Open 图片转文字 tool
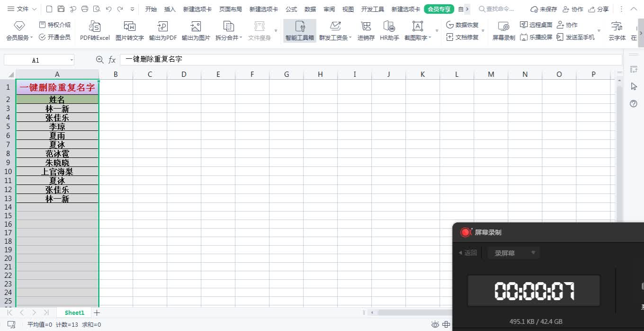 coord(130,31)
